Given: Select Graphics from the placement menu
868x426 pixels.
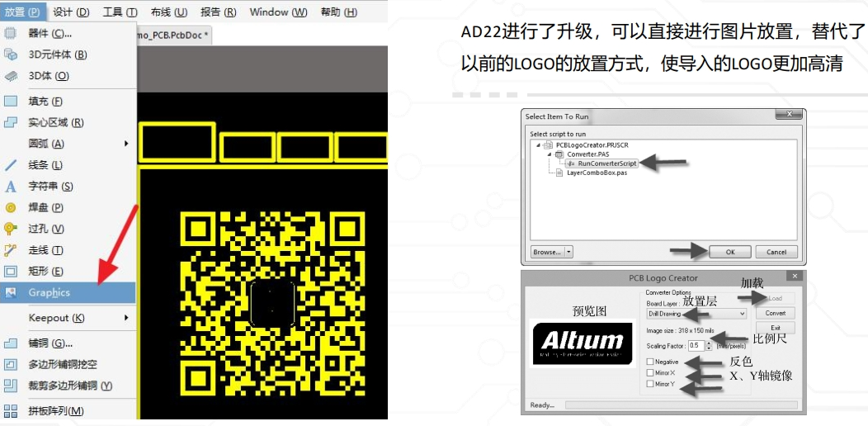Looking at the screenshot, I should pyautogui.click(x=68, y=292).
